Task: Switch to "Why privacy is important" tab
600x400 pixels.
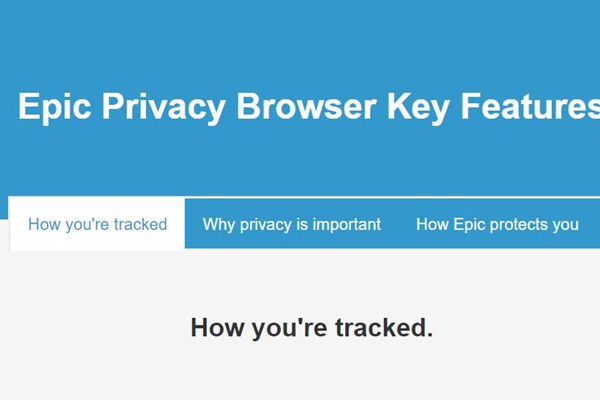Action: (x=291, y=224)
